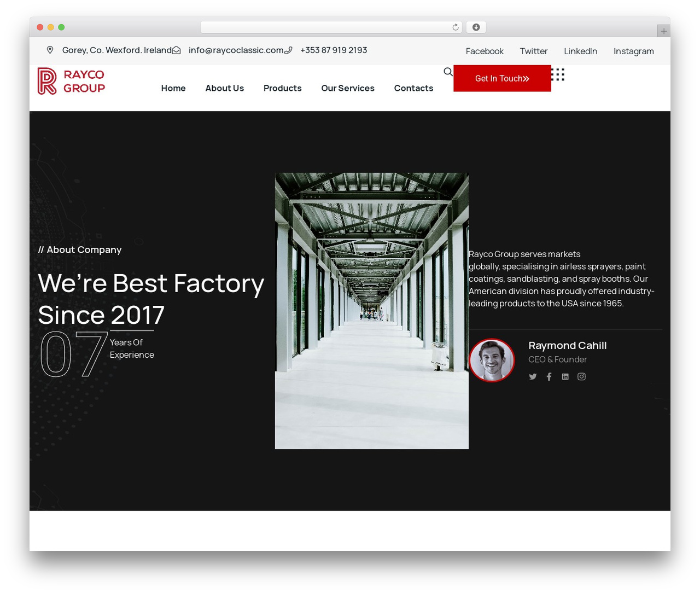
Task: Click the info@raycoclassic.com email address
Action: pyautogui.click(x=236, y=50)
